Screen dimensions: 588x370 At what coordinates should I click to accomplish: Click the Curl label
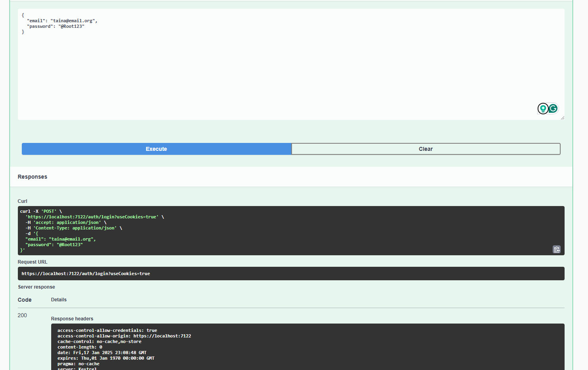23,201
